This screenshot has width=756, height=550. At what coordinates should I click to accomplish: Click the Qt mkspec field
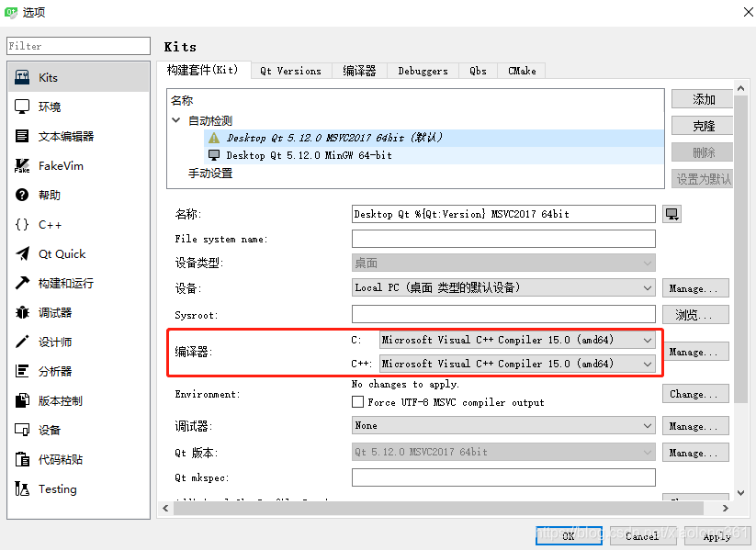pyautogui.click(x=503, y=477)
